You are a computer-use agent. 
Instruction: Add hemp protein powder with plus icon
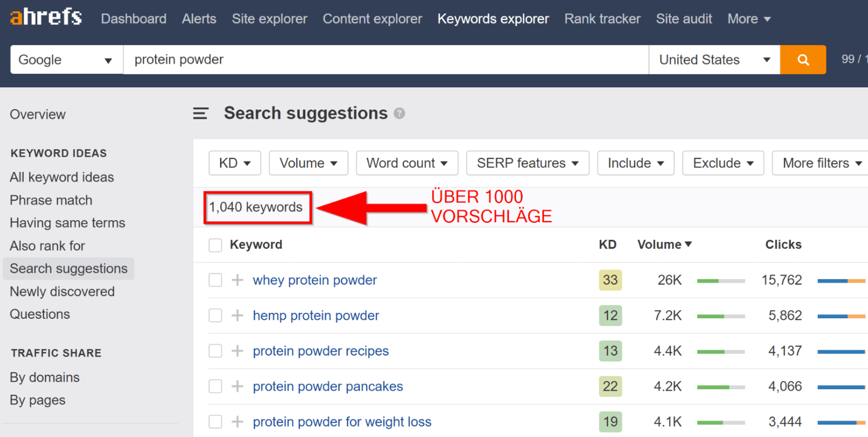point(237,316)
